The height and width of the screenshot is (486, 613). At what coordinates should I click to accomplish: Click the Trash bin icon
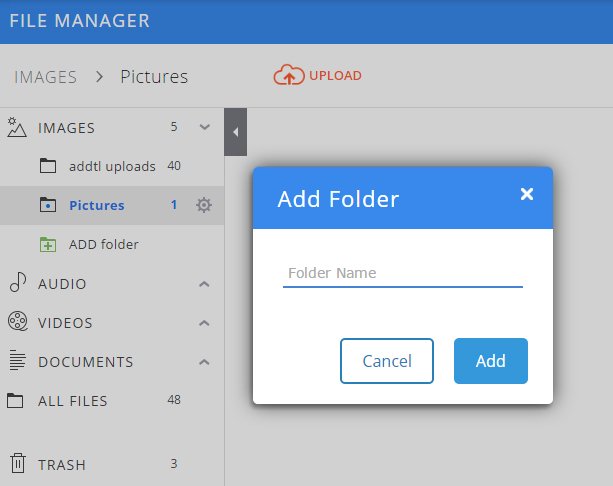click(18, 463)
